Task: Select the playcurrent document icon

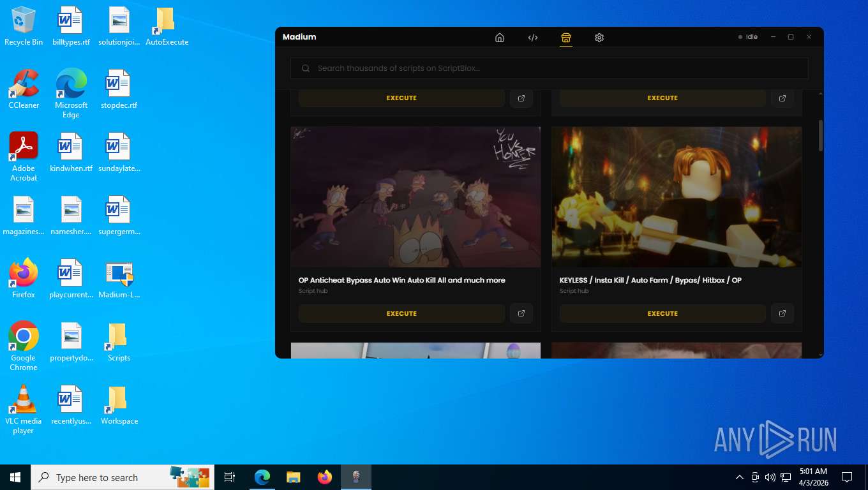Action: click(71, 279)
